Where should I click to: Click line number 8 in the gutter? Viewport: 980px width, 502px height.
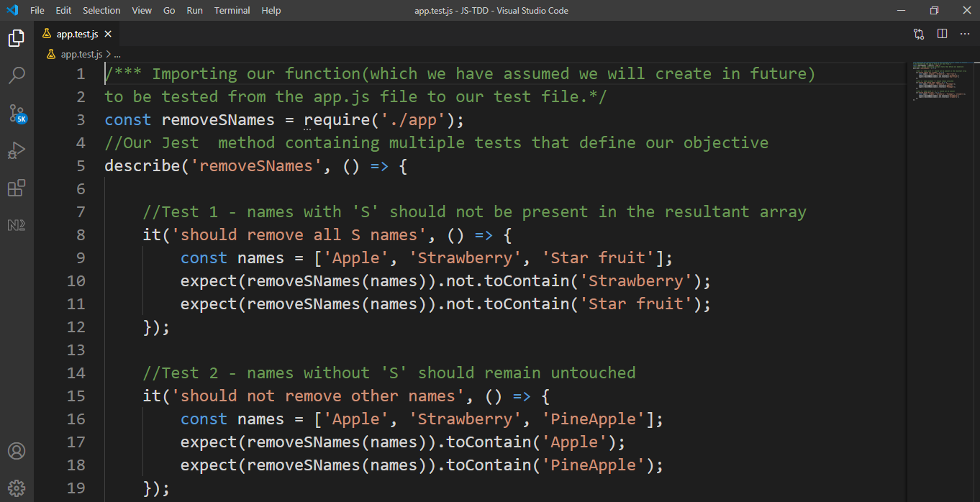(x=81, y=235)
